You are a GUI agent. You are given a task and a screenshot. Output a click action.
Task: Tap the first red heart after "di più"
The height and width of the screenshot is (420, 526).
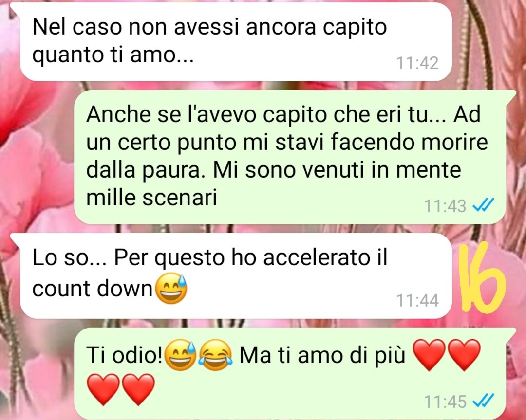pyautogui.click(x=429, y=355)
